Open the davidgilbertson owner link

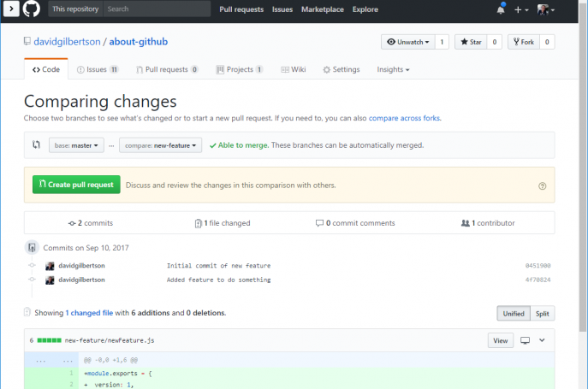pos(67,42)
